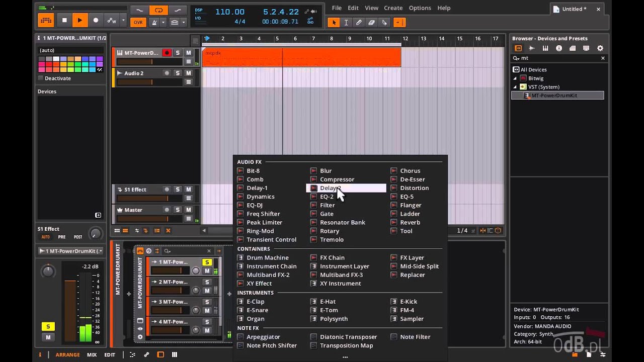Select MT-PowerDrumKit in the browser list
The height and width of the screenshot is (362, 644).
pyautogui.click(x=557, y=96)
